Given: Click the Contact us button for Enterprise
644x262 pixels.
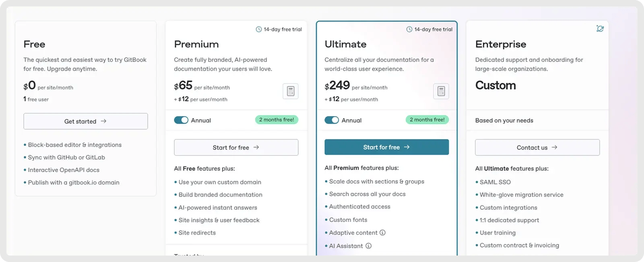Looking at the screenshot, I should 537,147.
